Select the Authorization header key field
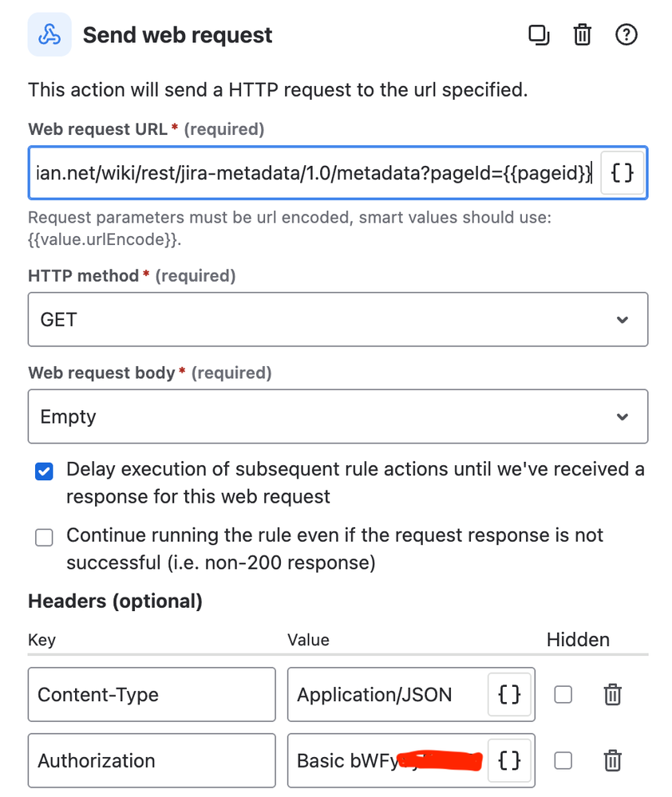This screenshot has width=672, height=797. tap(152, 760)
